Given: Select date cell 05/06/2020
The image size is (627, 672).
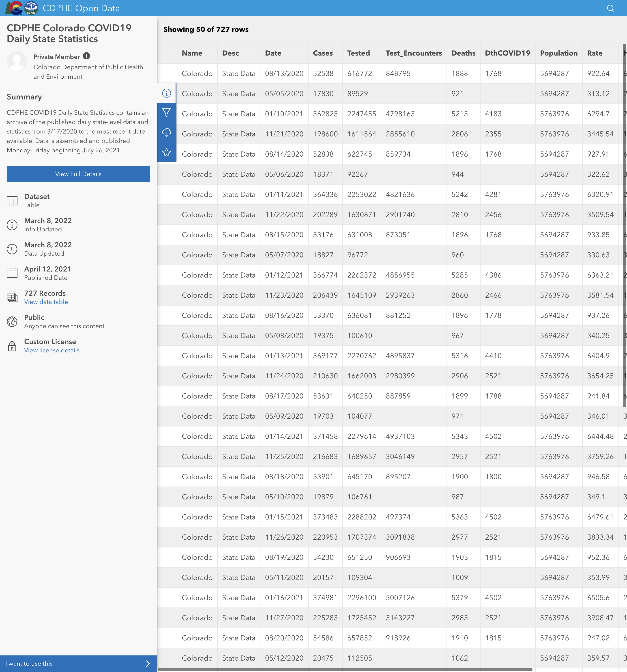Looking at the screenshot, I should [284, 174].
